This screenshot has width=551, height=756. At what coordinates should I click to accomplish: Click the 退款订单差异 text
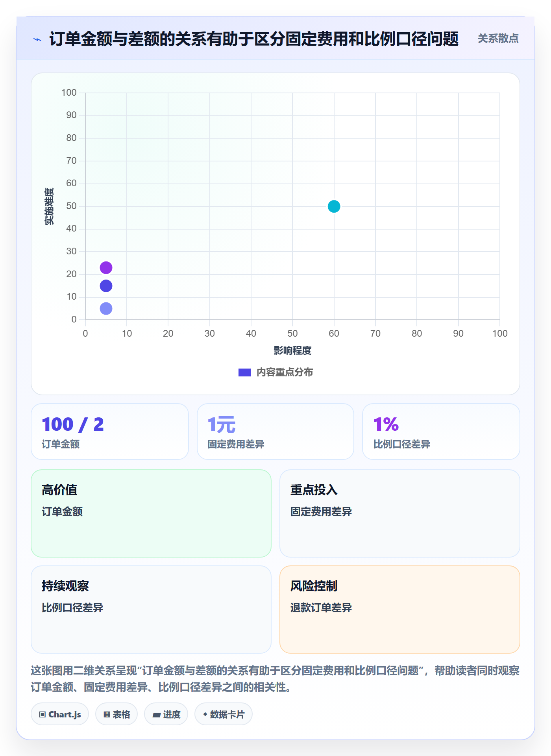pyautogui.click(x=321, y=608)
